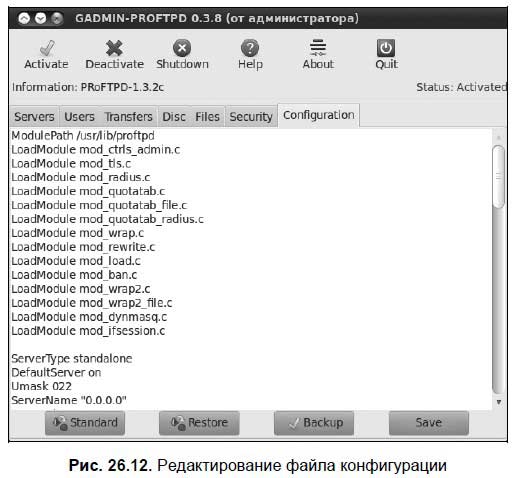Switch to the Security tab
Screen dimensions: 514x478
pyautogui.click(x=251, y=117)
